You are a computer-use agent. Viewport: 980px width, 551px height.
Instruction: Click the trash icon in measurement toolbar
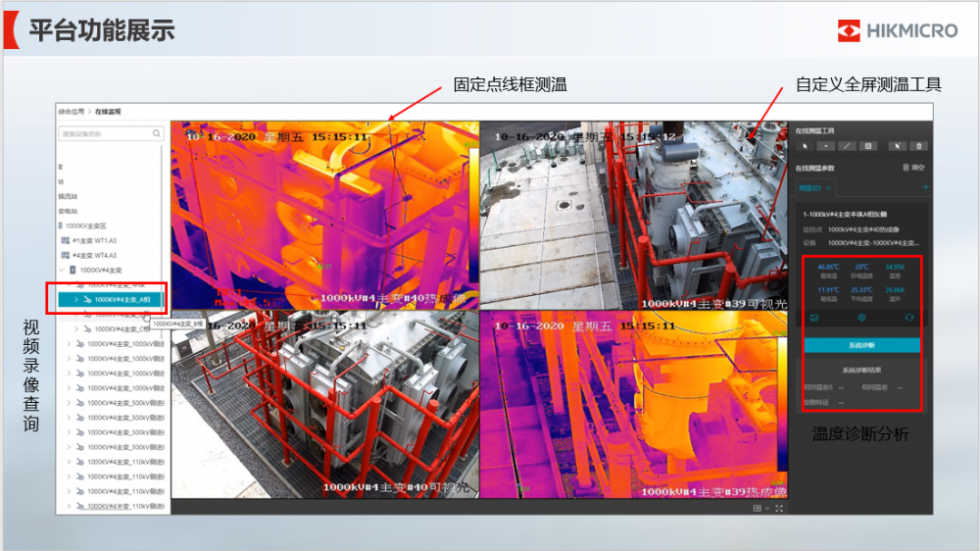pyautogui.click(x=919, y=146)
